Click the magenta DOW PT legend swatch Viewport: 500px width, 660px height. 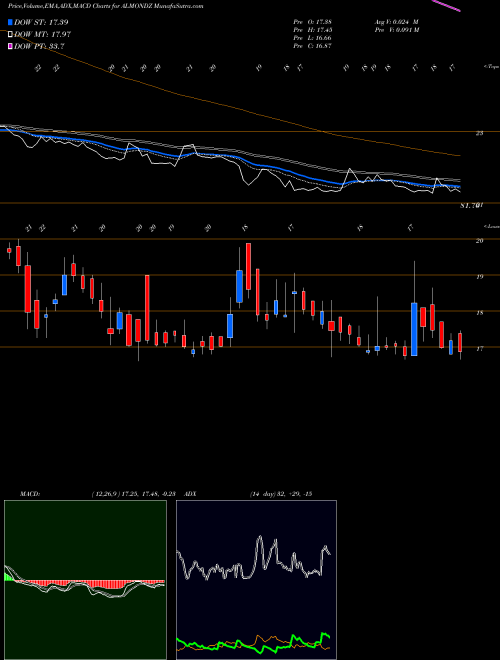tap(11, 46)
